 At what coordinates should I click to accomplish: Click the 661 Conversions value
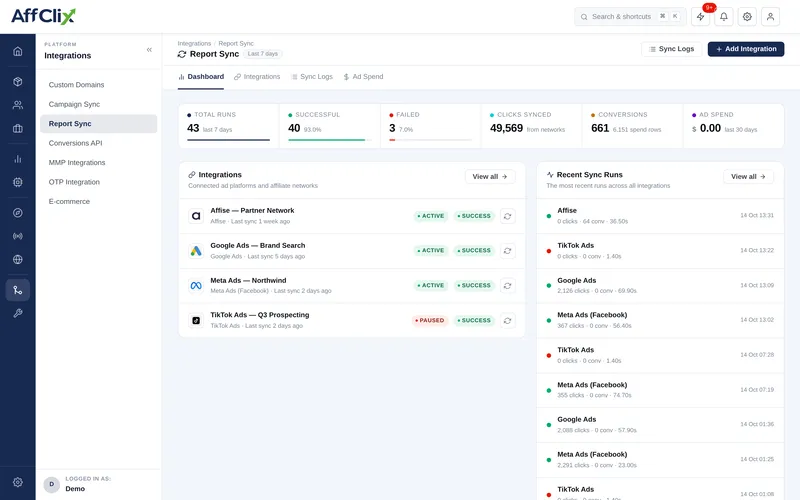point(600,128)
